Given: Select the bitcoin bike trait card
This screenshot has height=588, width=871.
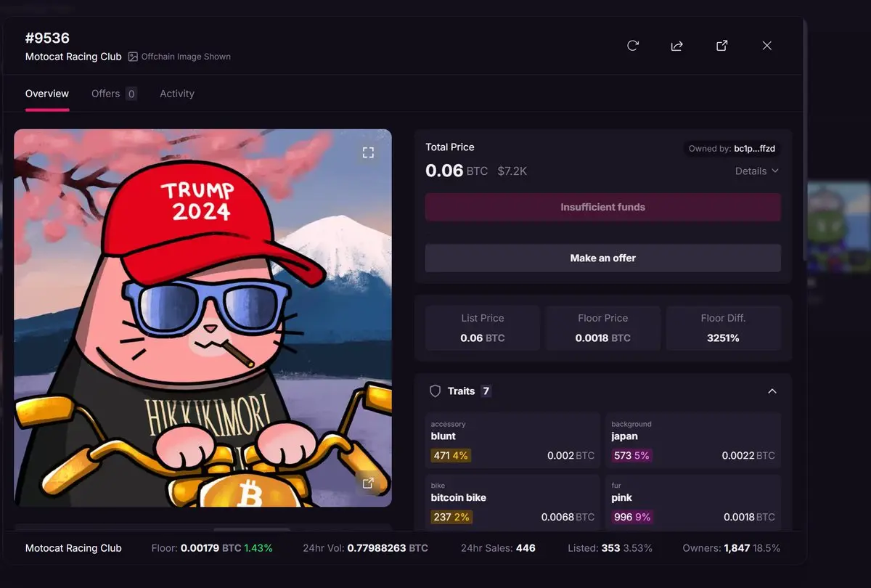Looking at the screenshot, I should coord(512,502).
